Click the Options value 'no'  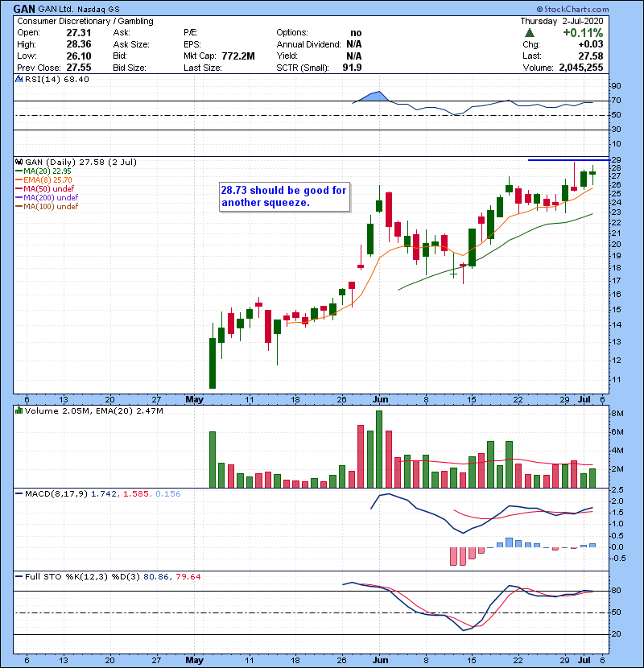(356, 33)
